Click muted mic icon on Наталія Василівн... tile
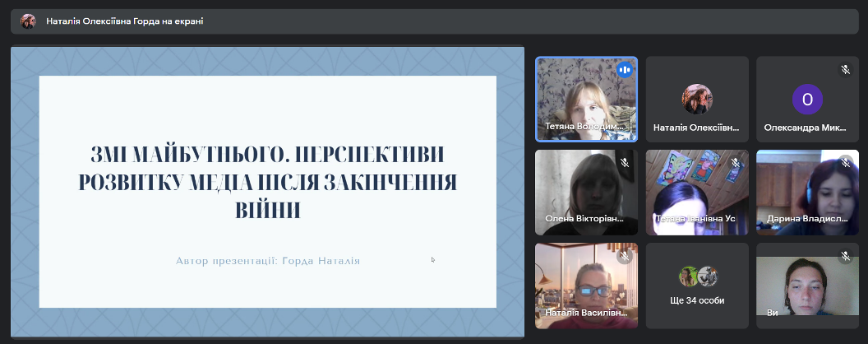 (x=625, y=256)
